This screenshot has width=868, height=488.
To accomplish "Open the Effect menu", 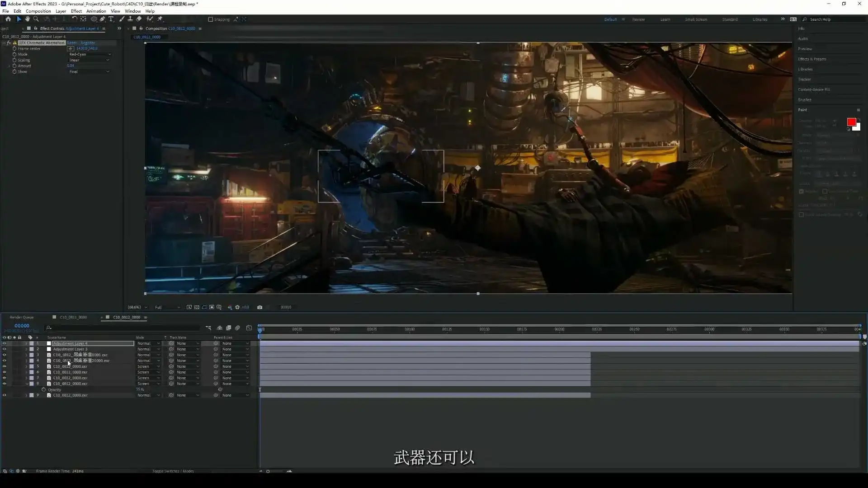I will [x=76, y=11].
